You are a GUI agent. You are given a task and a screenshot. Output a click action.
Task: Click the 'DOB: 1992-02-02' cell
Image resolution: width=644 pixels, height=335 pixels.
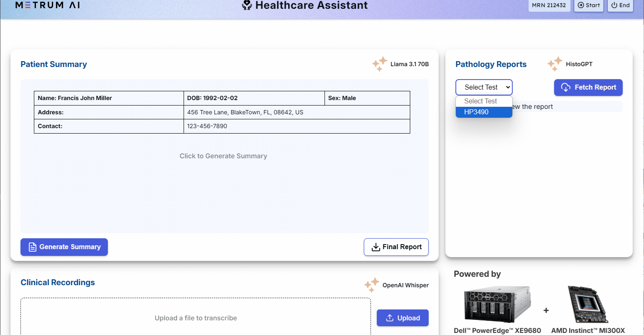pyautogui.click(x=254, y=98)
